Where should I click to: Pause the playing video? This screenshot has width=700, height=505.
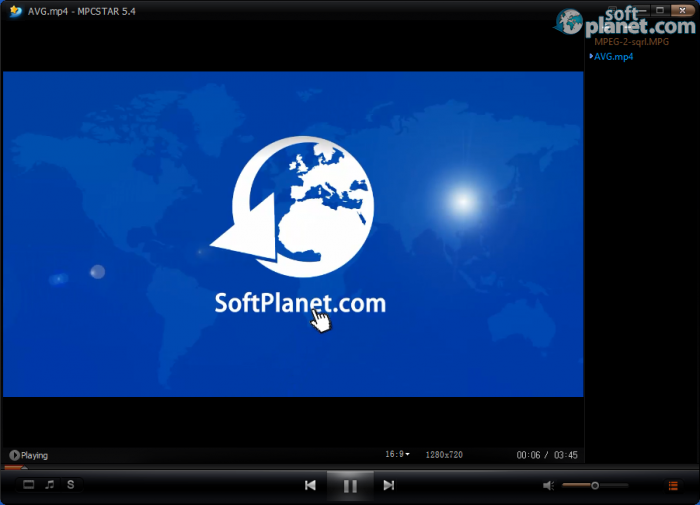click(x=350, y=486)
